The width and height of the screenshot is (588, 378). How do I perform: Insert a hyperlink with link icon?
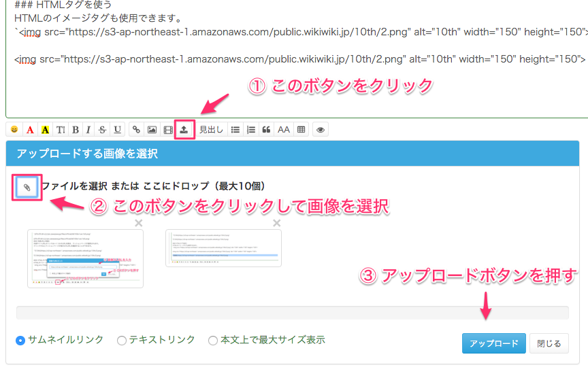coord(137,129)
